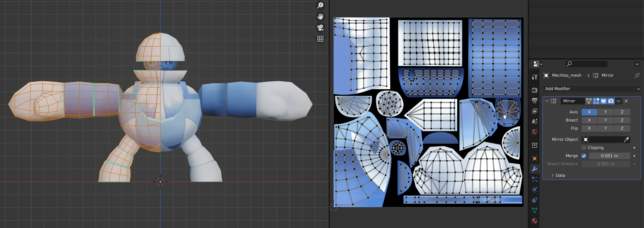644x228 pixels.
Task: Toggle Mirror modifier edit mode display
Action: click(x=596, y=101)
